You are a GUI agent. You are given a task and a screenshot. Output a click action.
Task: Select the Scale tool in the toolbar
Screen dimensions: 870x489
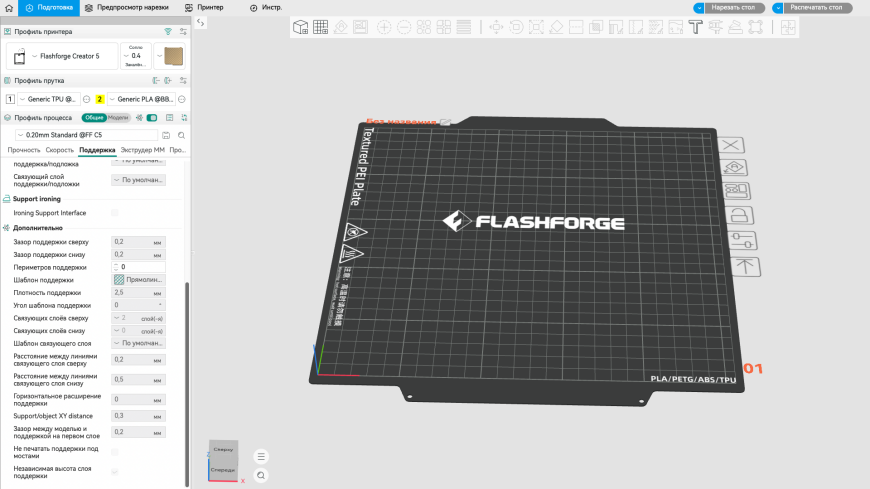[x=536, y=27]
